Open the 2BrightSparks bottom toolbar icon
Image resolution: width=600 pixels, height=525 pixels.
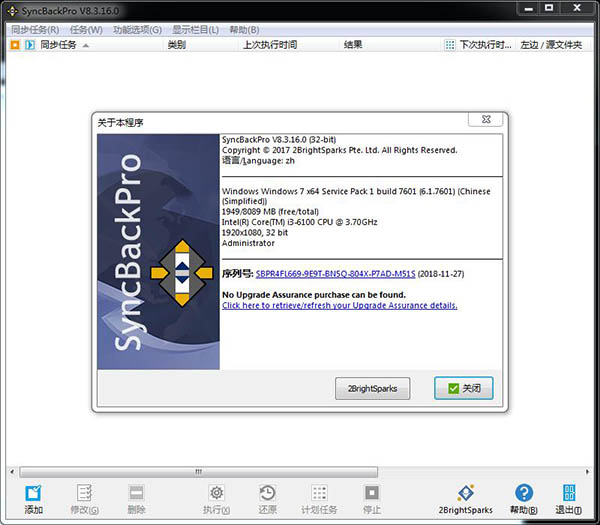click(x=466, y=493)
